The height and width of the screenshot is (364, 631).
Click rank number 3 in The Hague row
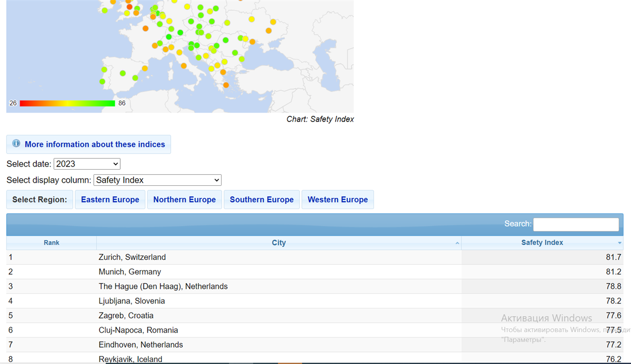11,286
